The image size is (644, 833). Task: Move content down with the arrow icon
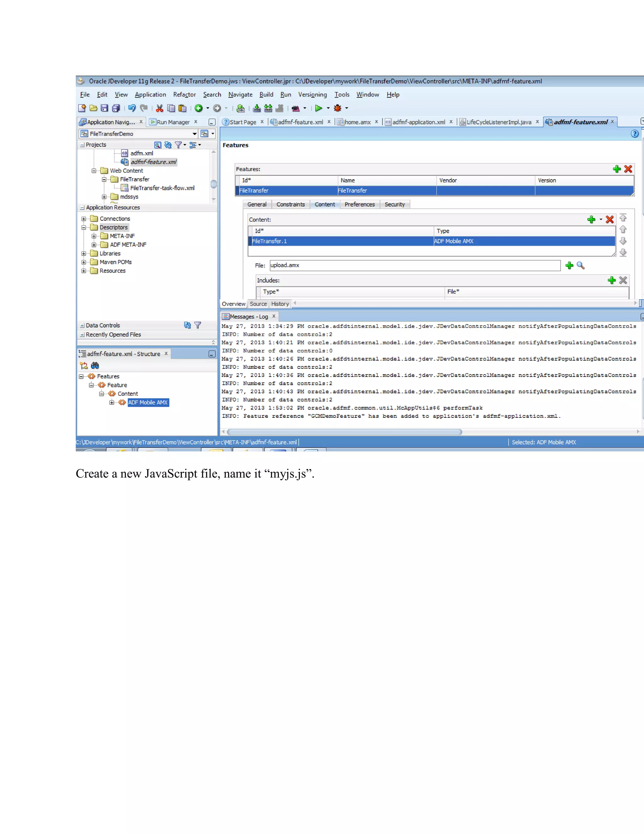pyautogui.click(x=623, y=241)
